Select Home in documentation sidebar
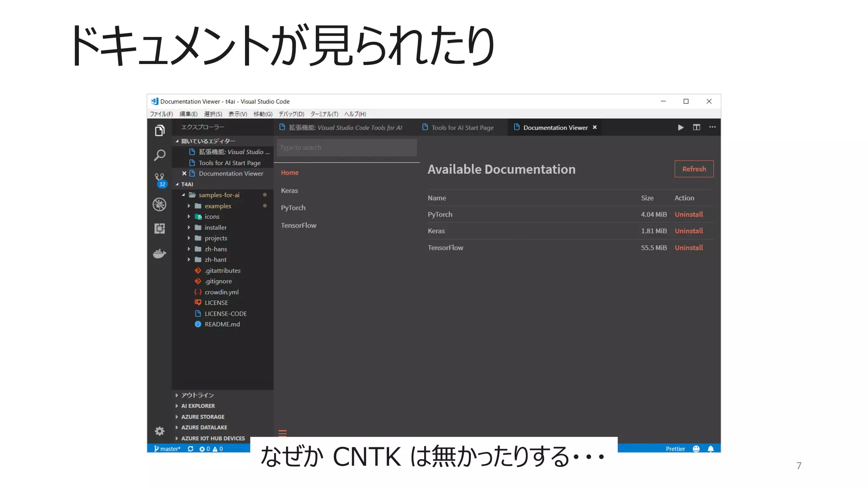This screenshot has width=868, height=488. [289, 173]
